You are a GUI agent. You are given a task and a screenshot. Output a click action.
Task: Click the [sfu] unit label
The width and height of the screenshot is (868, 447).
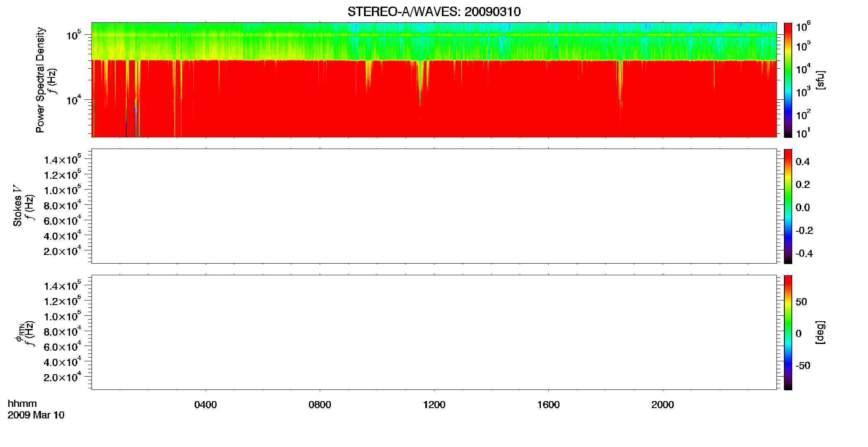[x=820, y=80]
